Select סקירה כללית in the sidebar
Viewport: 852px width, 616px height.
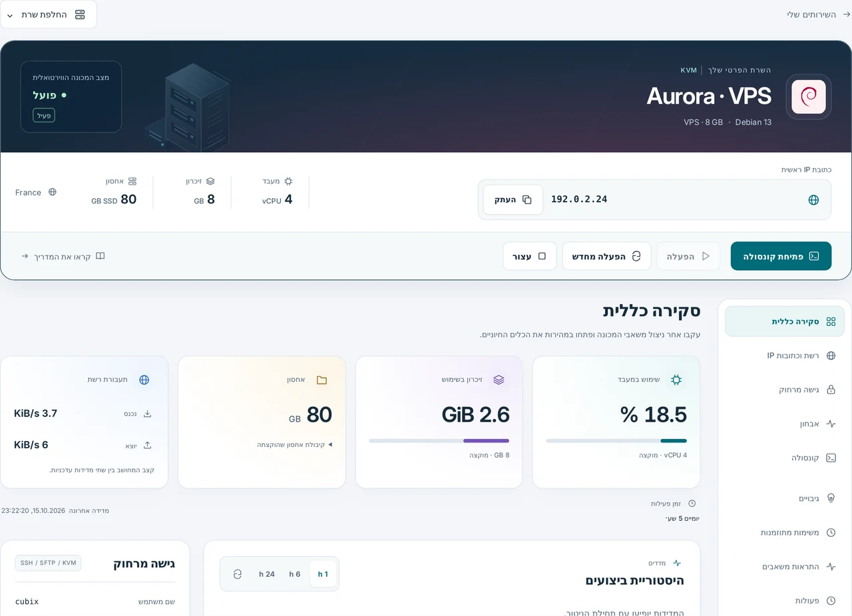click(x=785, y=321)
